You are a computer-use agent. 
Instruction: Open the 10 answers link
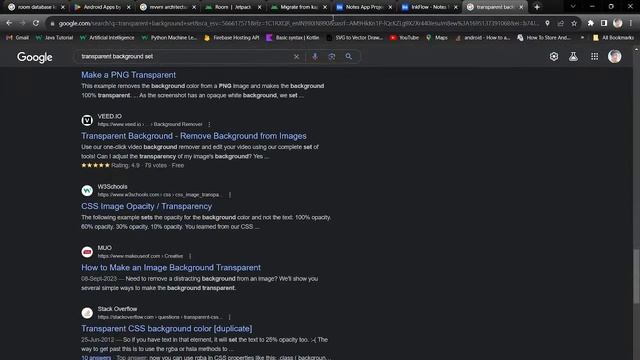pos(96,358)
